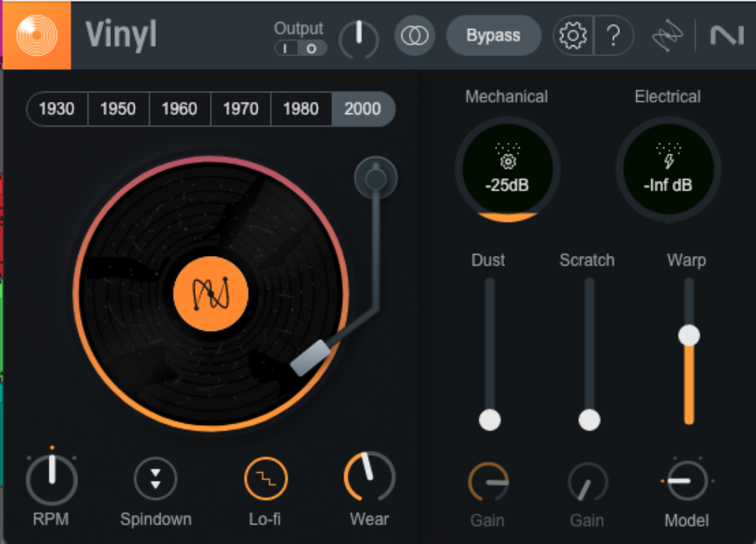Click the Bypass button

pos(493,36)
